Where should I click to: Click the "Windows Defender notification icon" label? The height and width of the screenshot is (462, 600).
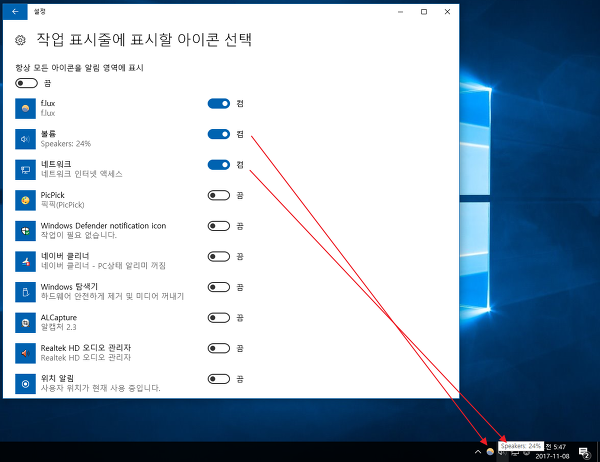click(x=103, y=225)
